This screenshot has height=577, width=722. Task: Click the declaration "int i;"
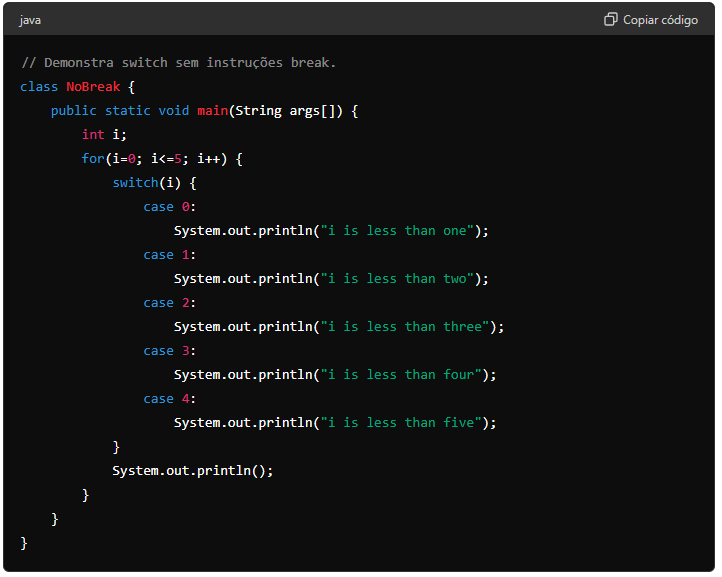point(104,134)
